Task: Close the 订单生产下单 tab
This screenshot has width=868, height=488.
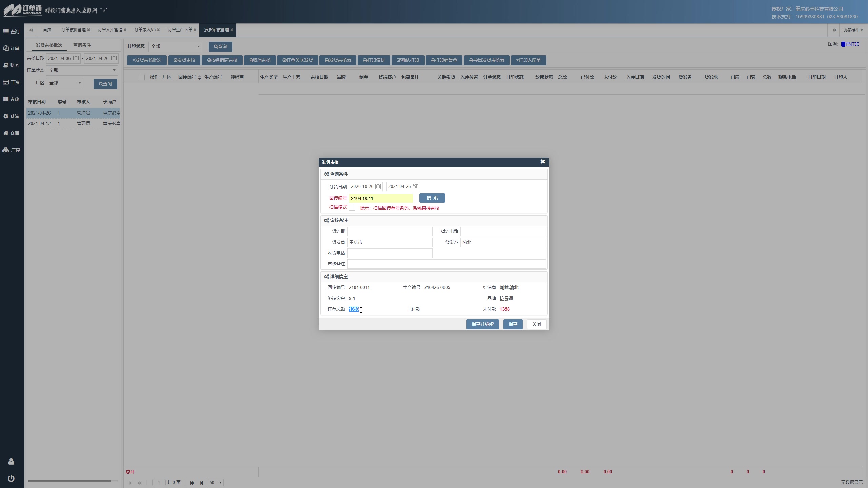Action: (x=195, y=30)
